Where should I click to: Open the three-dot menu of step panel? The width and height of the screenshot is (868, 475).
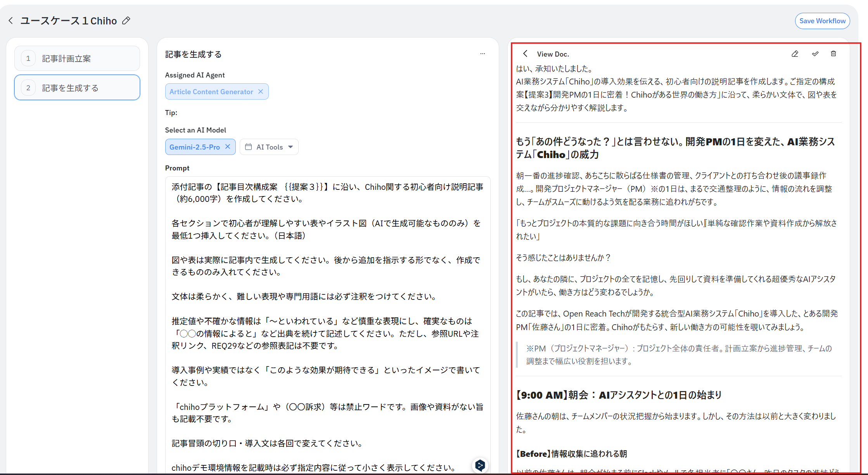tap(482, 54)
